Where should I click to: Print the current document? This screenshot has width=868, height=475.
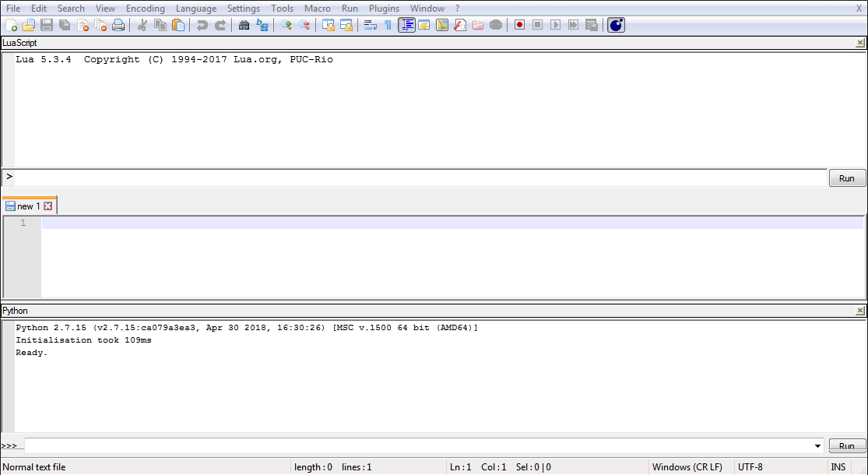click(x=118, y=25)
